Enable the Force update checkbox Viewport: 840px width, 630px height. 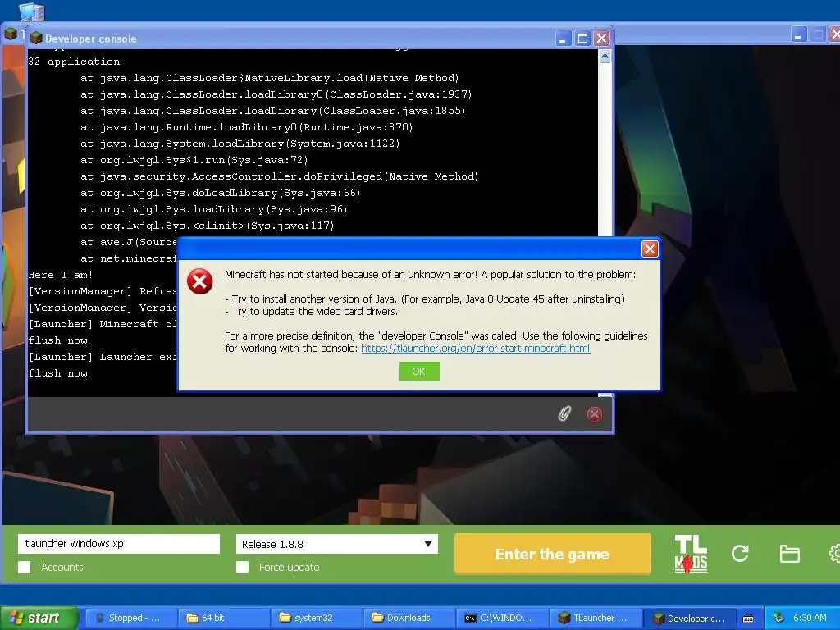(x=242, y=568)
